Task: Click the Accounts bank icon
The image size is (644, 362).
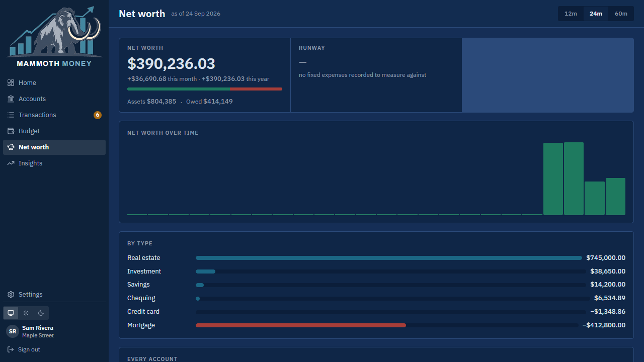Action: tap(11, 99)
